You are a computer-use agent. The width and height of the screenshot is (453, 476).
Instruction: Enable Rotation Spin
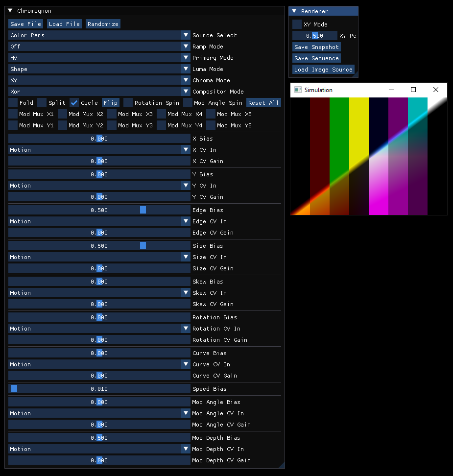(x=128, y=103)
